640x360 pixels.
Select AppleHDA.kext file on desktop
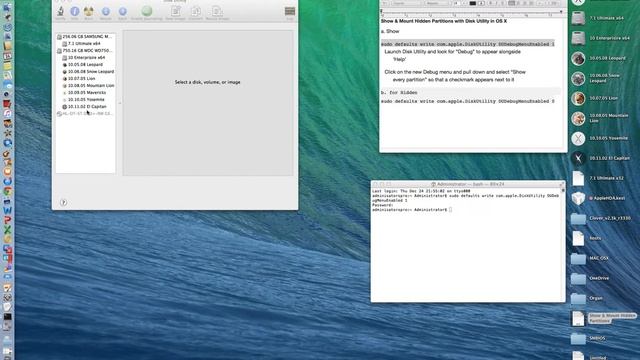point(578,198)
